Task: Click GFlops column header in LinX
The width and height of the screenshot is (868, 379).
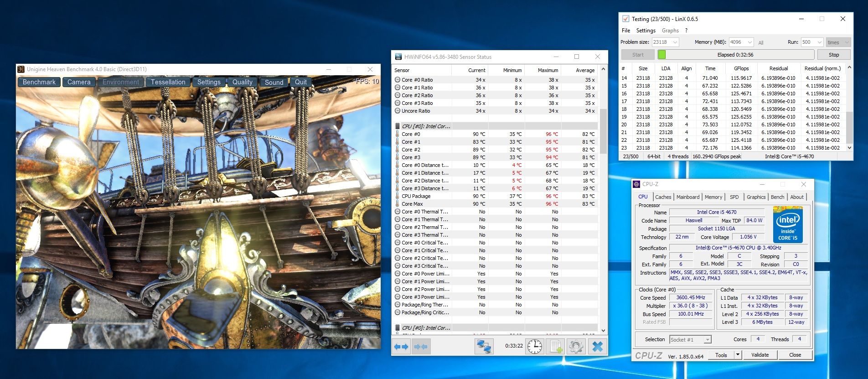Action: point(741,68)
